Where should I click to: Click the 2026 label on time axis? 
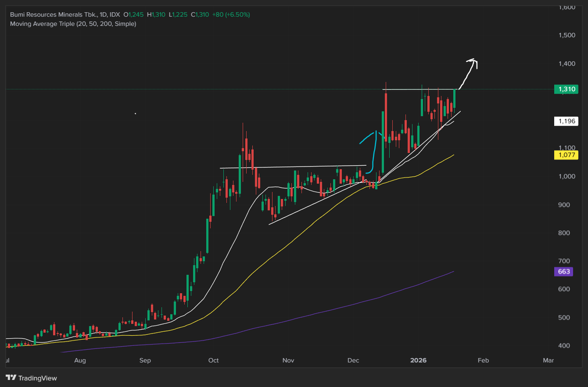[418, 361]
